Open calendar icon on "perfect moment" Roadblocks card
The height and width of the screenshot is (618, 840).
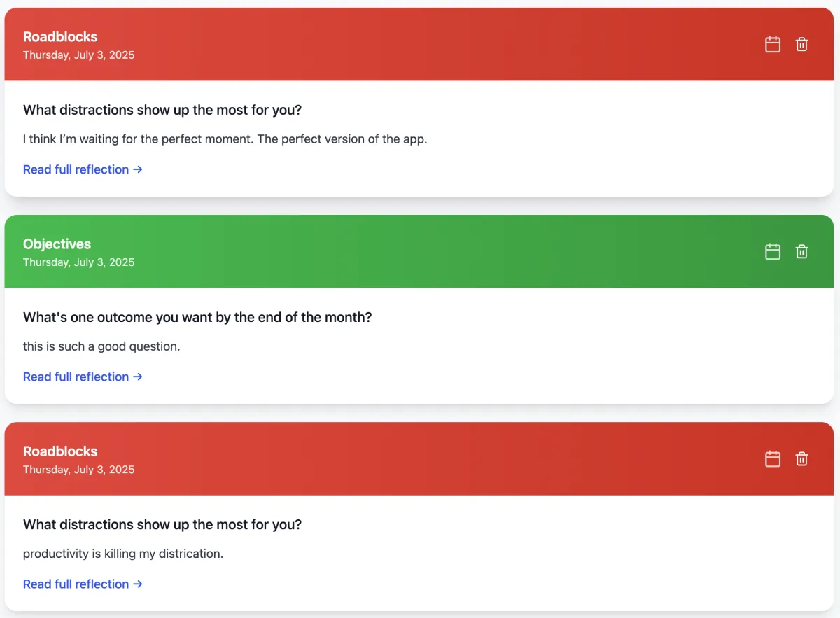pos(773,44)
